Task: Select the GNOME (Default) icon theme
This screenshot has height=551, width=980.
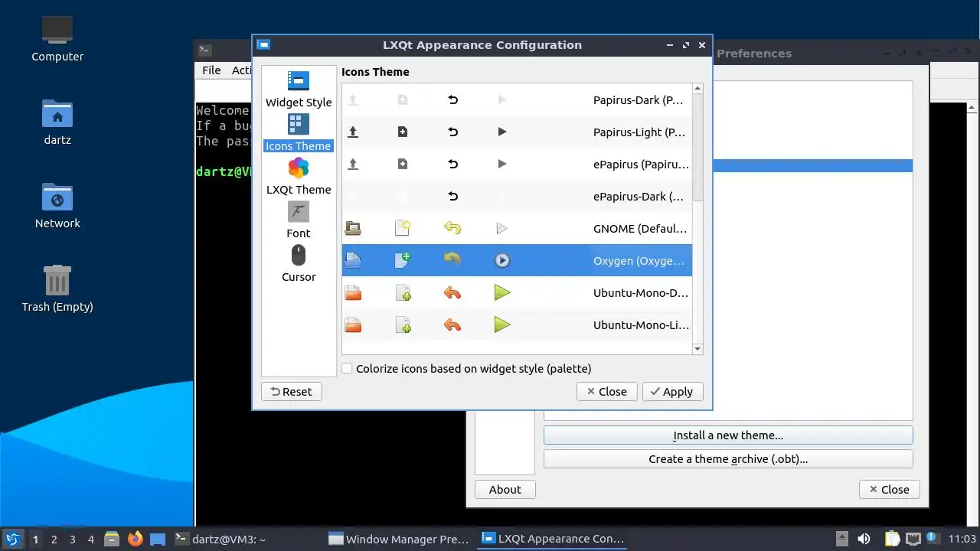Action: [x=517, y=229]
